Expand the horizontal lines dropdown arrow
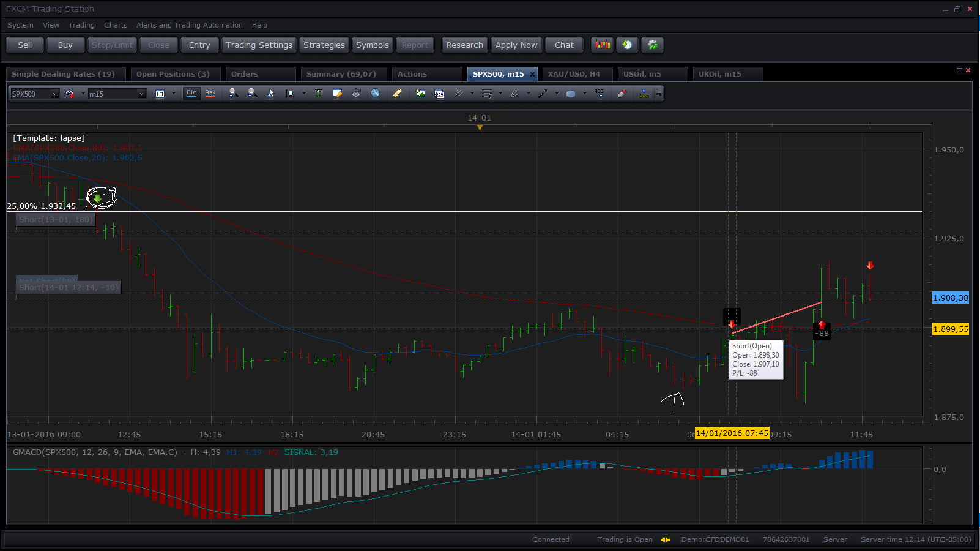Viewport: 980px width, 551px height. tap(500, 94)
